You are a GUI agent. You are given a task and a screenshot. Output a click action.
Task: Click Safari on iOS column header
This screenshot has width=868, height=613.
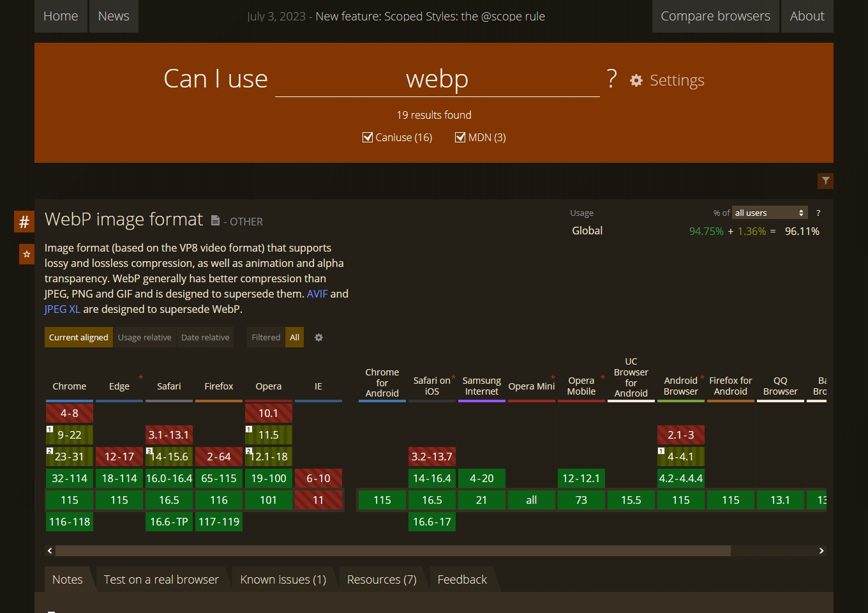coord(432,386)
